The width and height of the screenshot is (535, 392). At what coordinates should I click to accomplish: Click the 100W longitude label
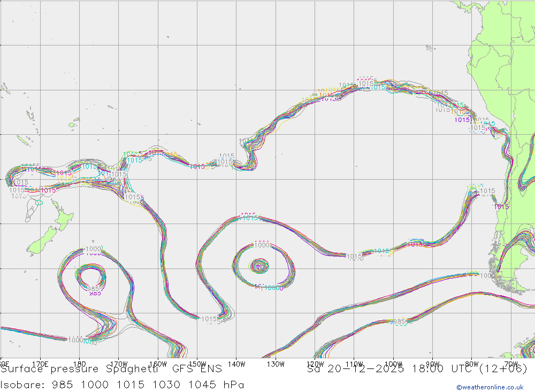point(393,364)
